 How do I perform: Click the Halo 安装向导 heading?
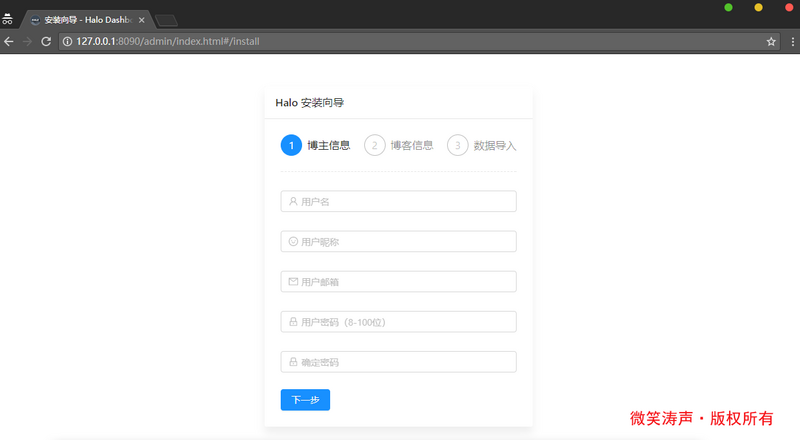tap(310, 103)
